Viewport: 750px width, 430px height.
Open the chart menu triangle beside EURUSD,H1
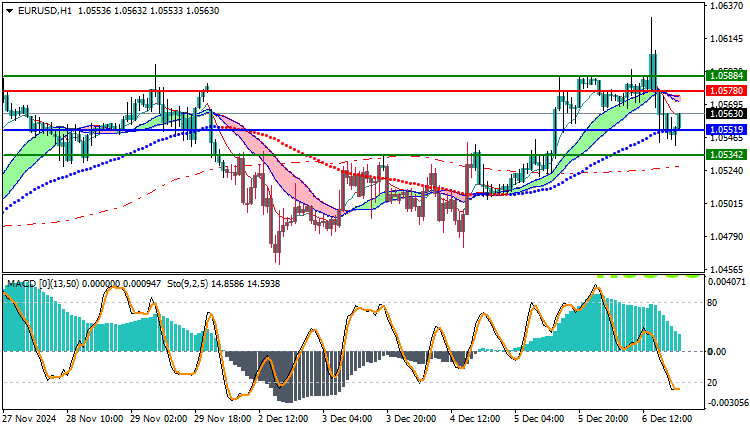(x=9, y=11)
